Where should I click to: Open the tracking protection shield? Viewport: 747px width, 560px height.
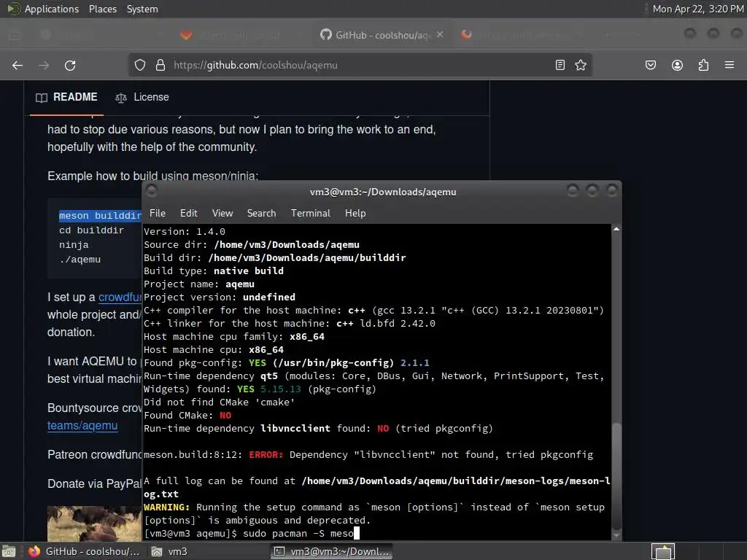click(x=139, y=65)
